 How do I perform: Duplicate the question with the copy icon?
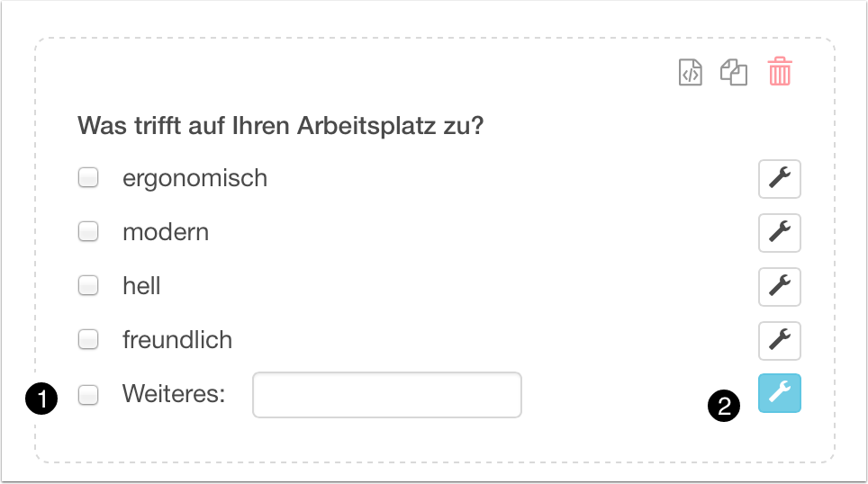tap(734, 73)
